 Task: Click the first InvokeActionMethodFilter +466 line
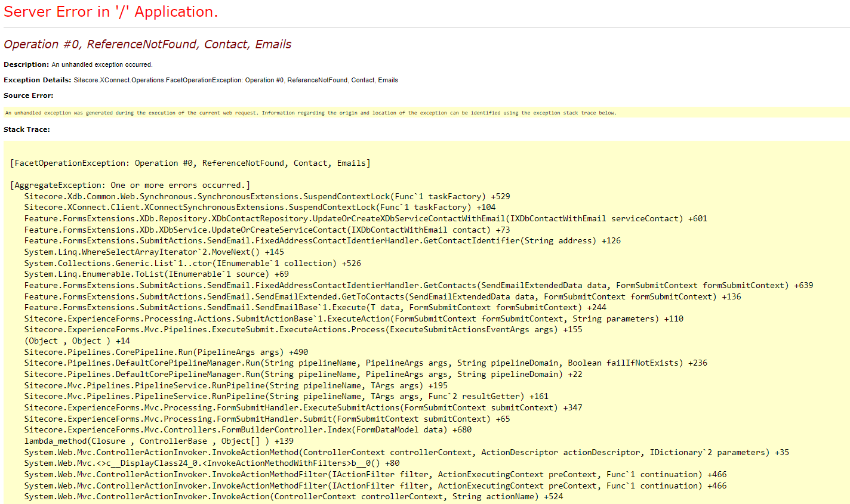[x=375, y=474]
